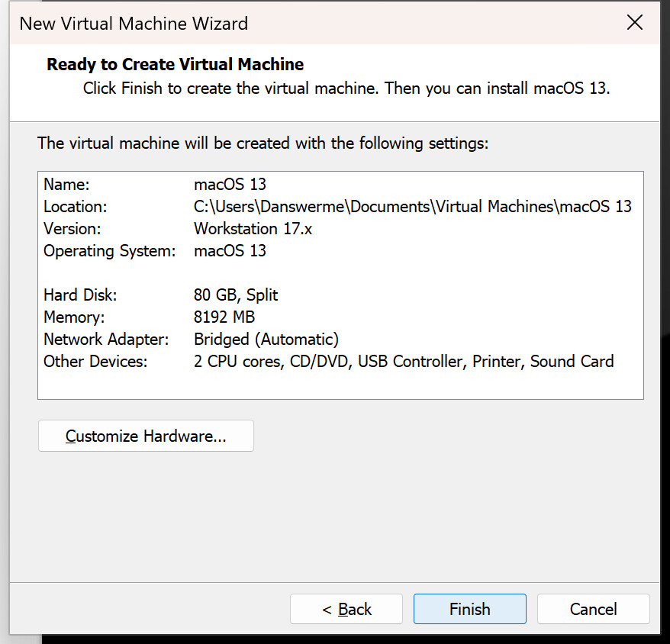Click the Memory label

click(x=74, y=317)
